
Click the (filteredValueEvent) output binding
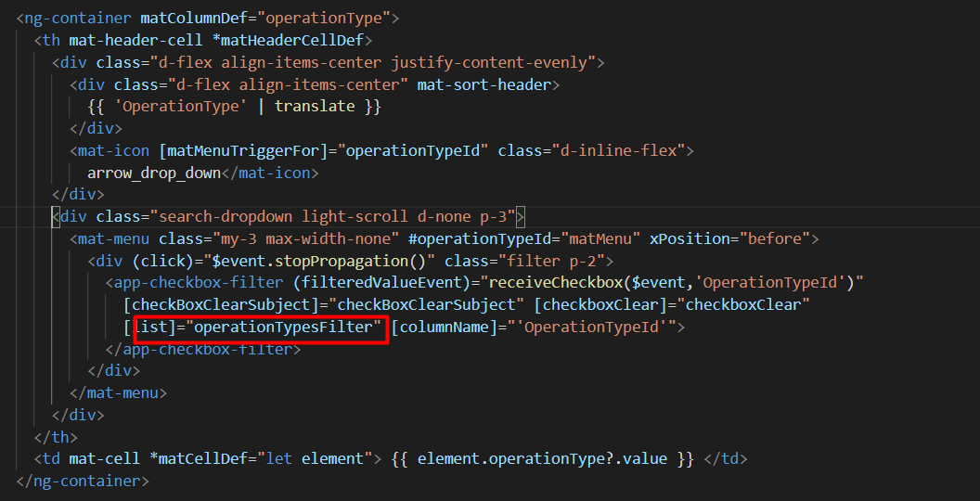(x=381, y=283)
